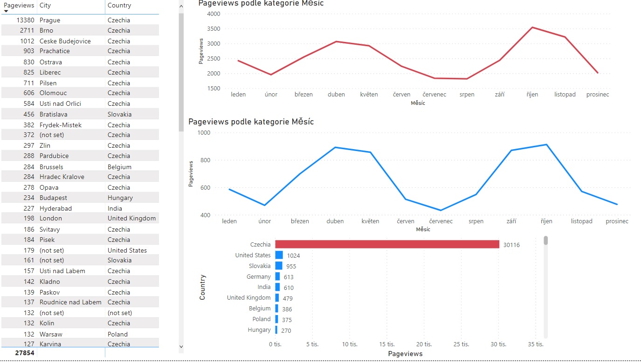Click the descending sort arrow under Pageviews
Image resolution: width=641 pixels, height=364 pixels.
tap(6, 11)
